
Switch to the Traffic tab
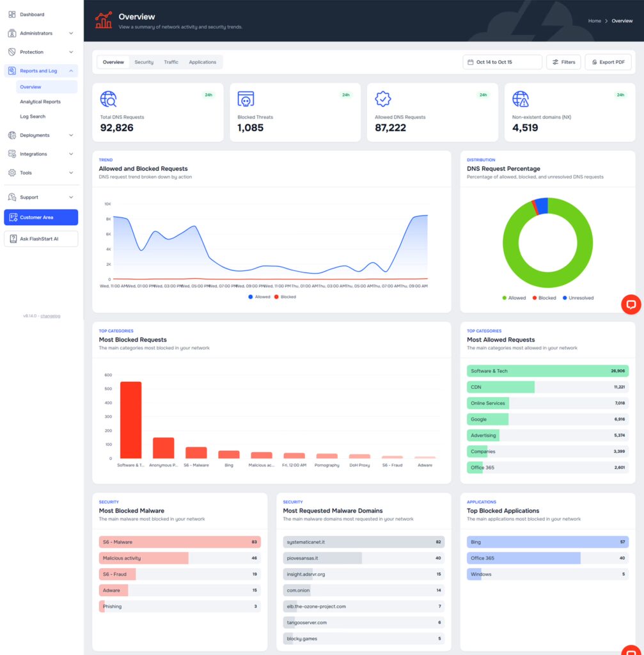[171, 62]
